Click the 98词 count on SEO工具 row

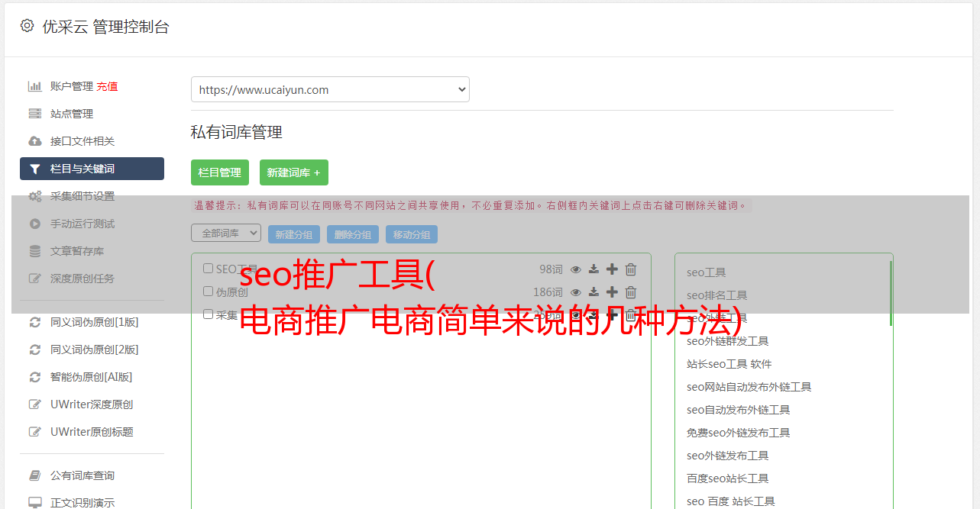(551, 269)
